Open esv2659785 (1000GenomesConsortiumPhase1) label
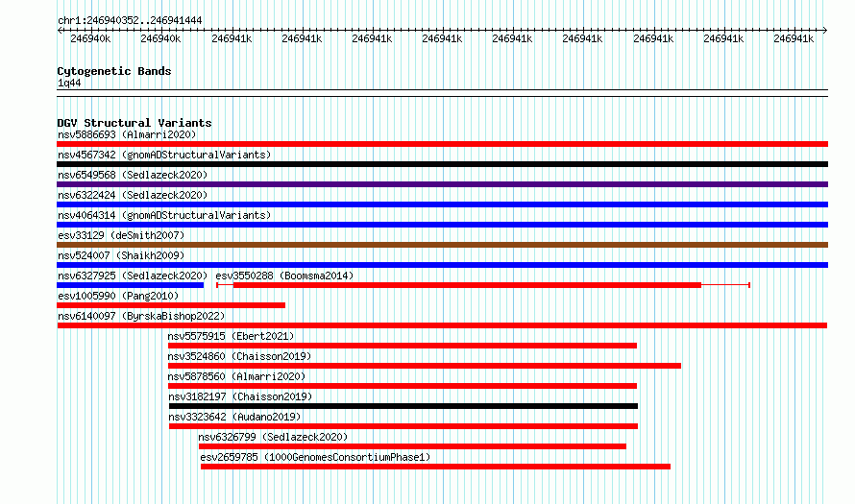The height and width of the screenshot is (504, 855). click(x=315, y=457)
